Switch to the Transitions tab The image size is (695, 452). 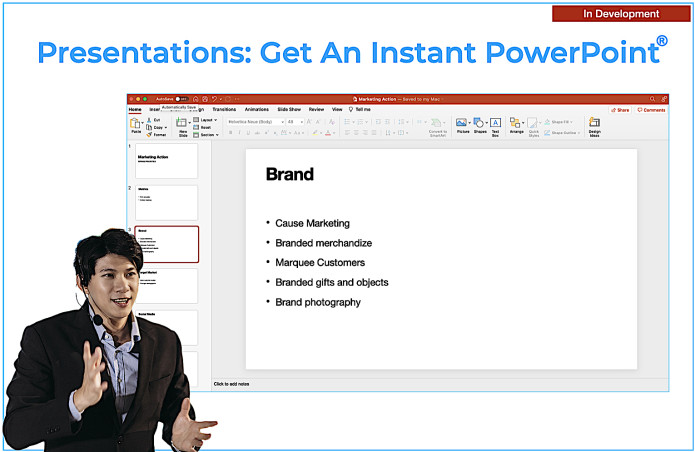coord(224,109)
